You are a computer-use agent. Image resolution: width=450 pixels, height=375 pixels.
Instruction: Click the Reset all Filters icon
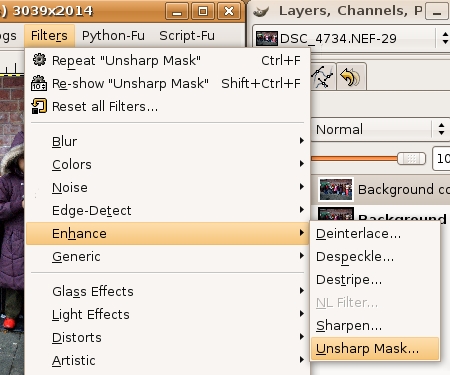(x=39, y=106)
